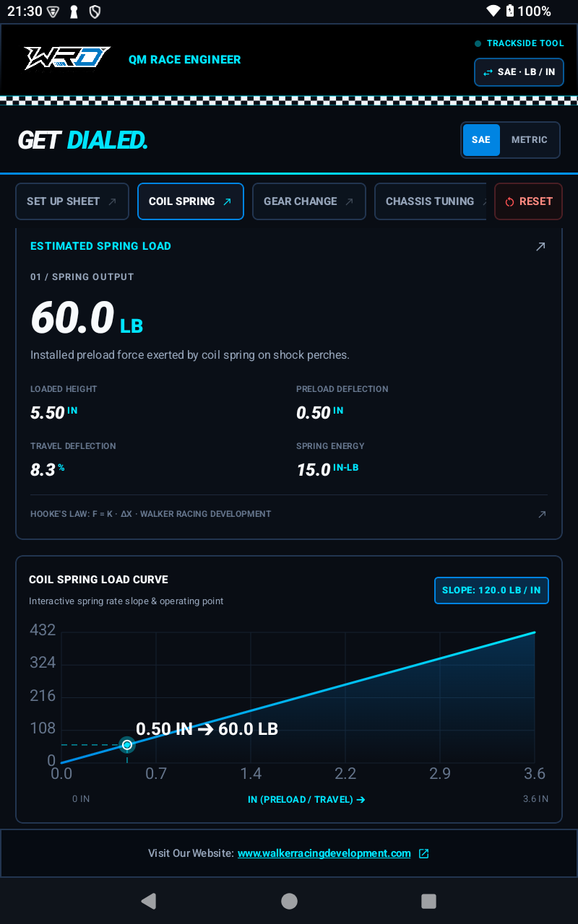The height and width of the screenshot is (924, 578).
Task: Click the swap arrows icon in the SAE · LB / IN pill
Action: [488, 72]
